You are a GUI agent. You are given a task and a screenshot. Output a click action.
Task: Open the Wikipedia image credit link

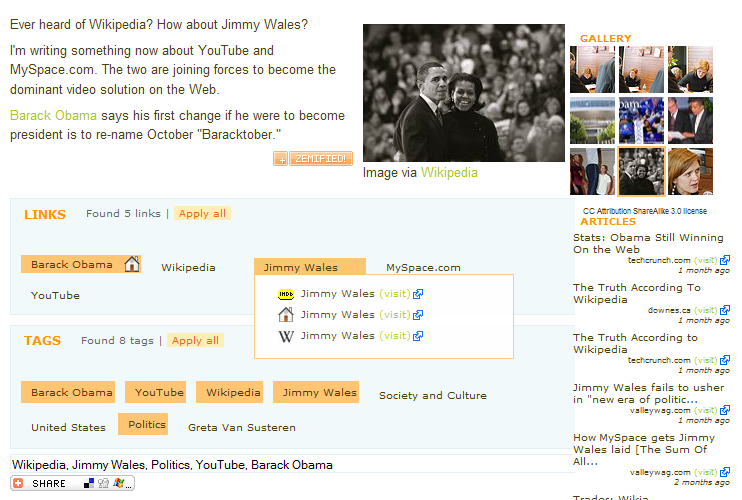coord(449,173)
